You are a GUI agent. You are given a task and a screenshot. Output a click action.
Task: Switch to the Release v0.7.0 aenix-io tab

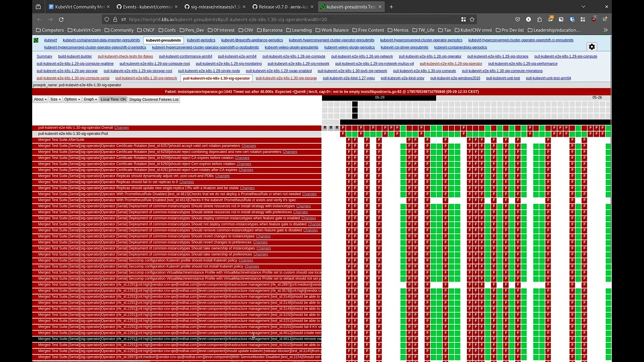(x=282, y=7)
